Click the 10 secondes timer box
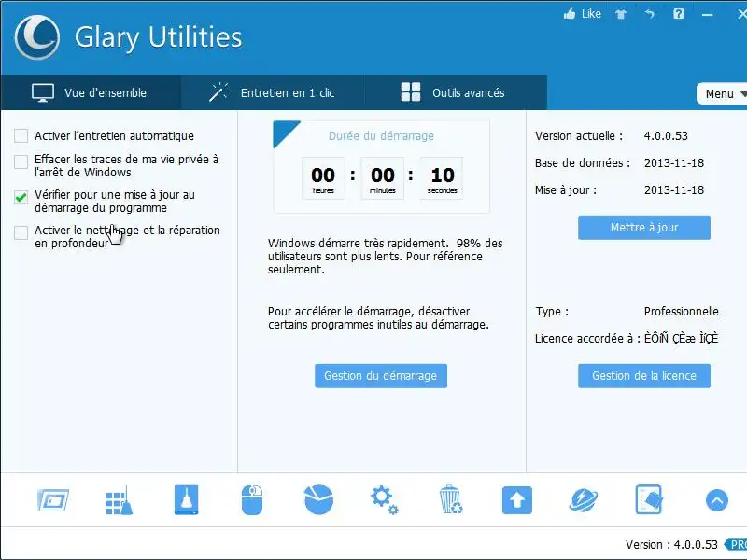The width and height of the screenshot is (747, 560). click(x=442, y=178)
